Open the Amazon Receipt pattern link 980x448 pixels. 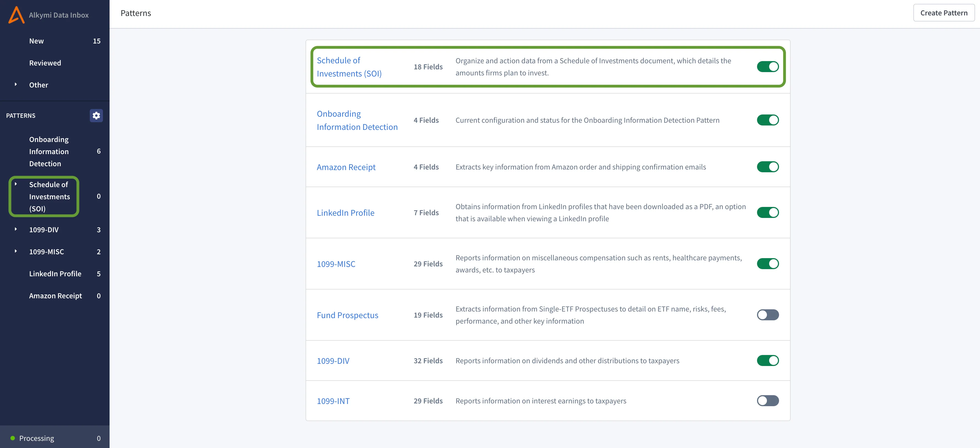(346, 167)
